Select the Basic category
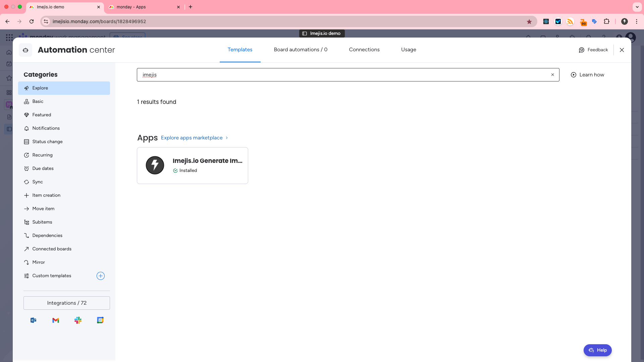Viewport: 644px width, 362px height. click(64, 102)
